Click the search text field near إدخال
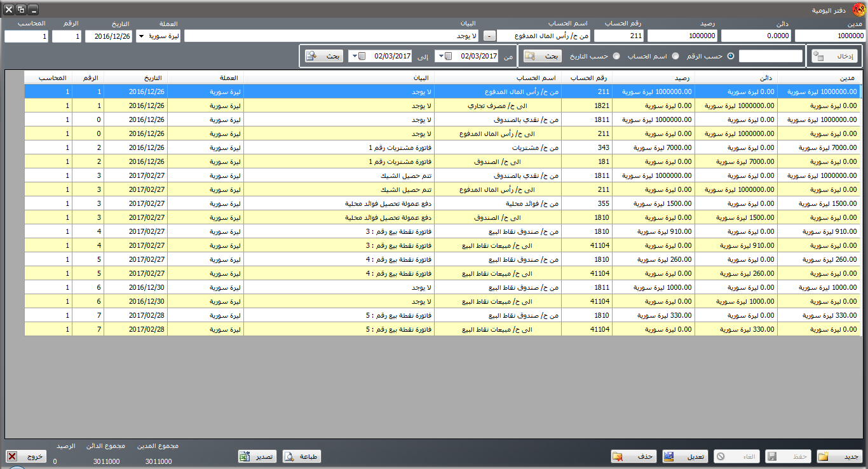This screenshot has width=868, height=469. coord(771,56)
